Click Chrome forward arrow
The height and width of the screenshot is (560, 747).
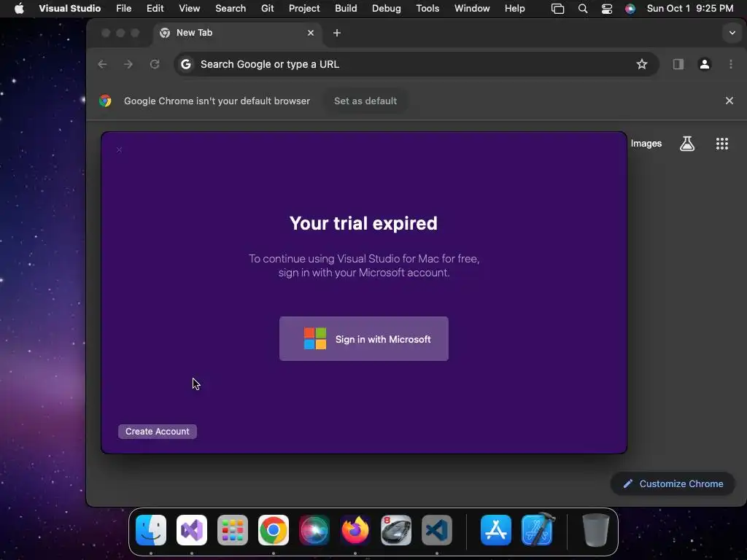point(128,64)
